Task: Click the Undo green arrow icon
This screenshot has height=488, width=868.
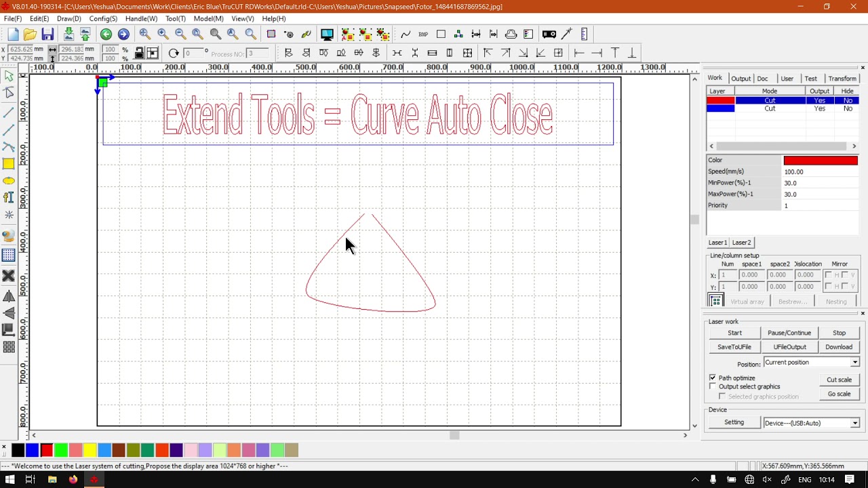Action: tap(106, 34)
